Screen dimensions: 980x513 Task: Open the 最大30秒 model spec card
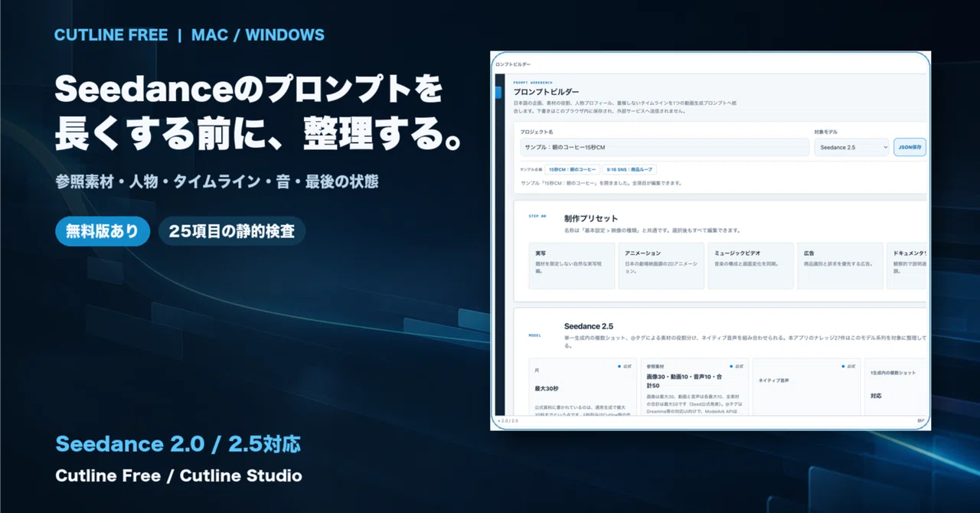coord(583,388)
